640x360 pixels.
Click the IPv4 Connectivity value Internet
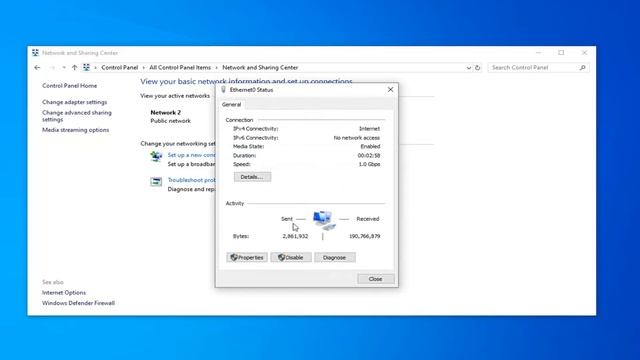[x=369, y=129]
